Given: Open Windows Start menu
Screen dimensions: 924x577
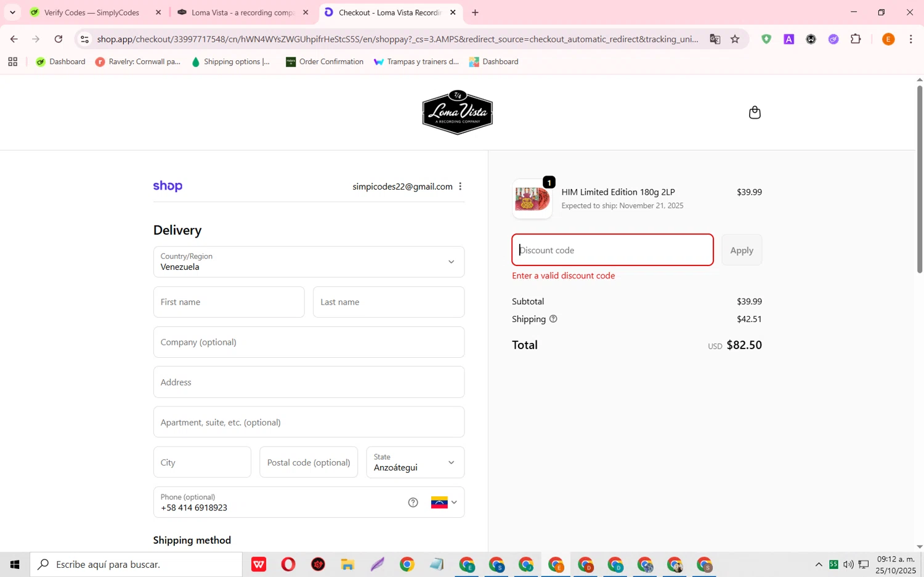Looking at the screenshot, I should point(15,564).
